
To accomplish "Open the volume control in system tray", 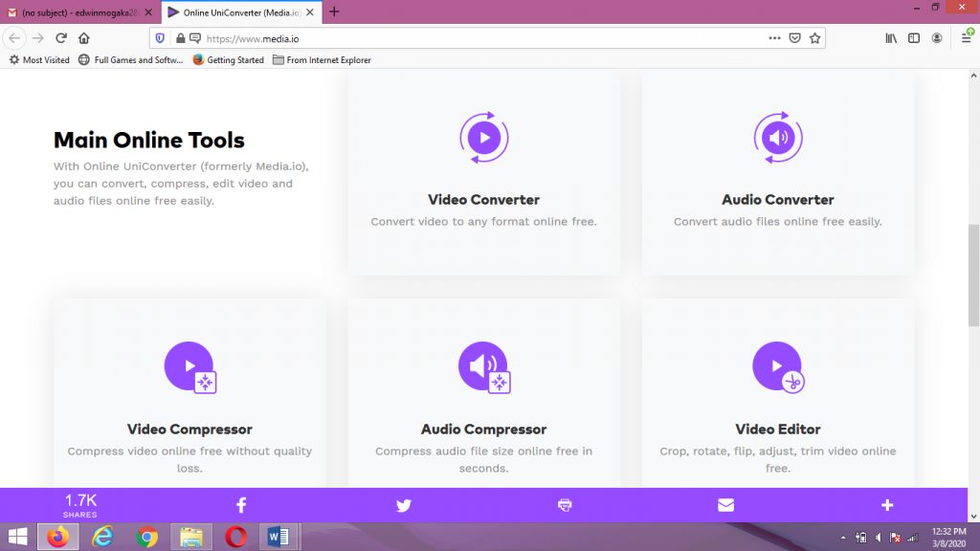I will pos(879,538).
